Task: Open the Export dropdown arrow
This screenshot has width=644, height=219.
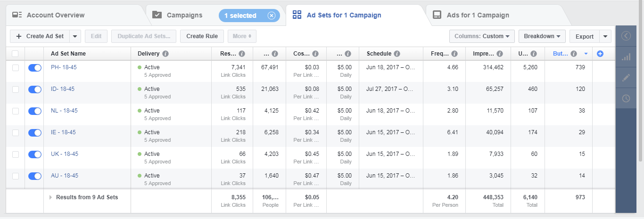Action: coord(605,36)
